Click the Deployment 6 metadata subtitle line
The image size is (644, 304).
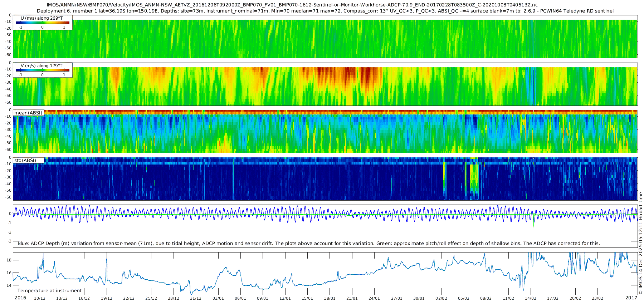coord(325,11)
